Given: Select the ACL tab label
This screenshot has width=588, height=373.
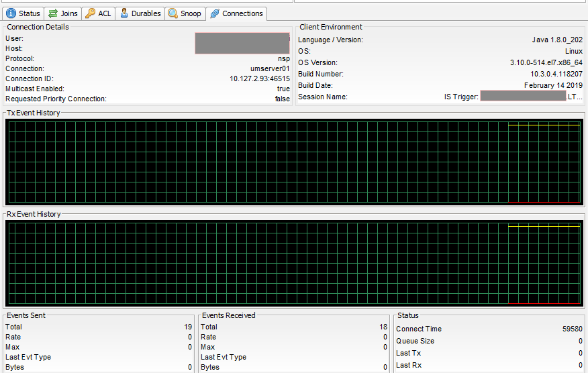Looking at the screenshot, I should [105, 13].
